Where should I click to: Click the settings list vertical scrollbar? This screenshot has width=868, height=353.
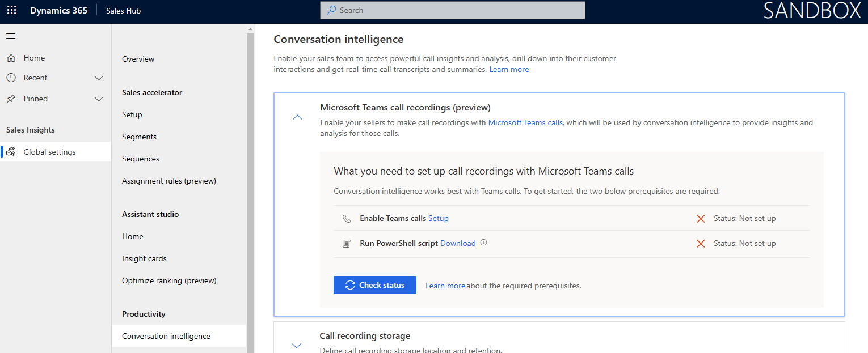[251, 193]
